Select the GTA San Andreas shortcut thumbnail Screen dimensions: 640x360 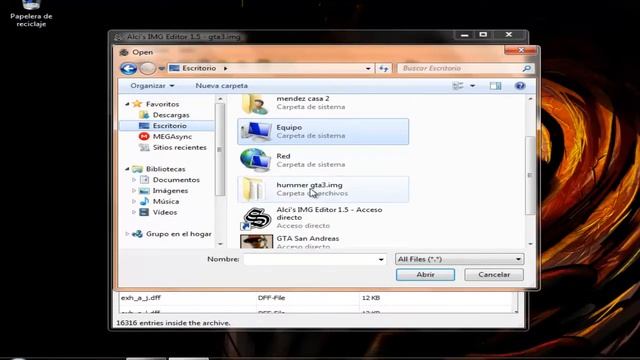256,242
